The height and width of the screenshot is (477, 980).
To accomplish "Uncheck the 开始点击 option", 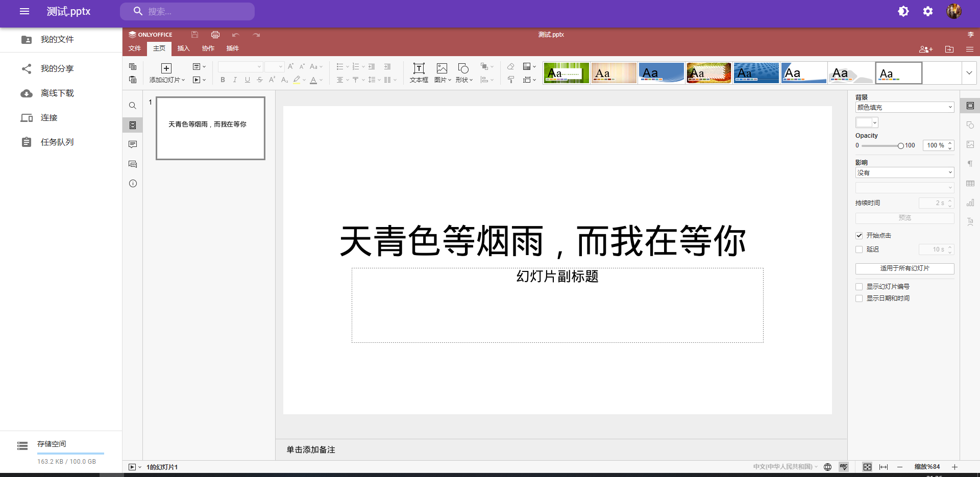I will [x=859, y=236].
